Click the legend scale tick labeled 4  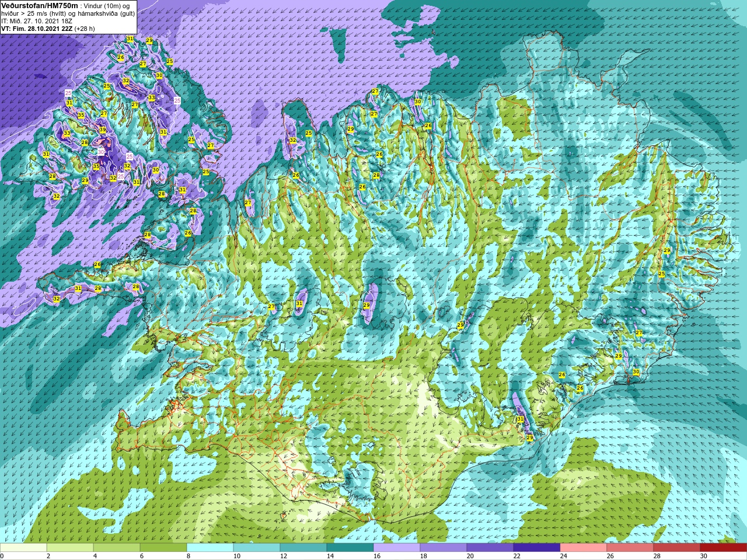(95, 556)
